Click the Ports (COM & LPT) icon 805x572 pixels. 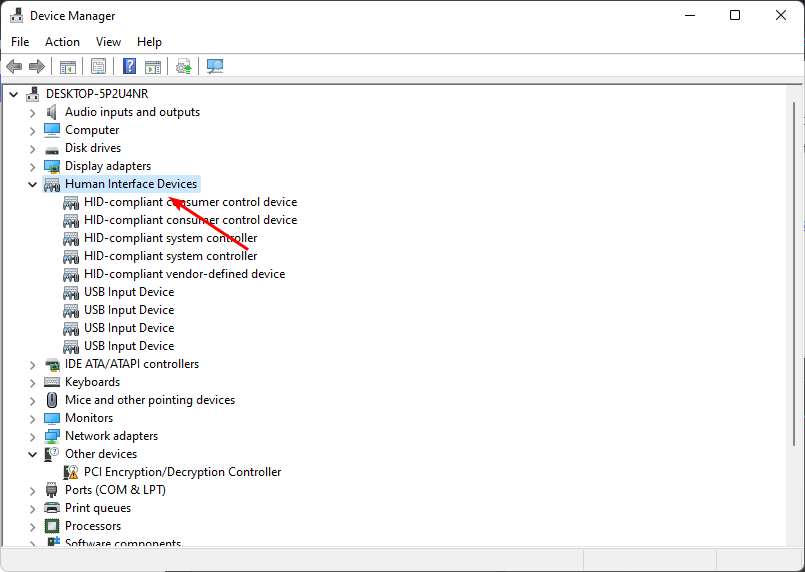tap(52, 490)
